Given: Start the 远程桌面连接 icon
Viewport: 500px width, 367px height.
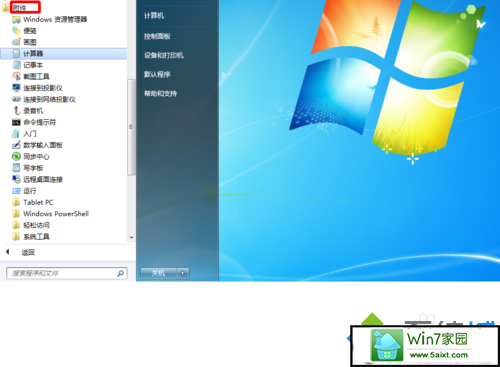Looking at the screenshot, I should (16, 179).
